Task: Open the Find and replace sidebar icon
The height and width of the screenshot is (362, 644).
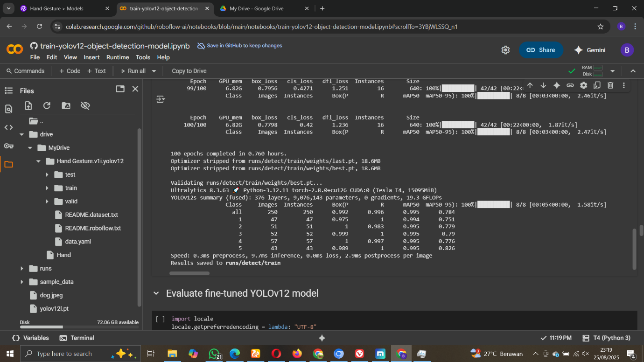Action: tap(8, 109)
